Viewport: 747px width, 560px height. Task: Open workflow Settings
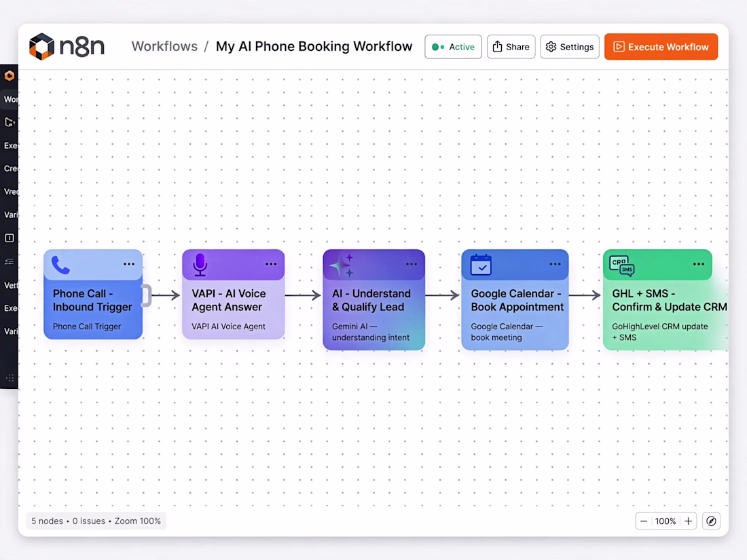tap(570, 47)
